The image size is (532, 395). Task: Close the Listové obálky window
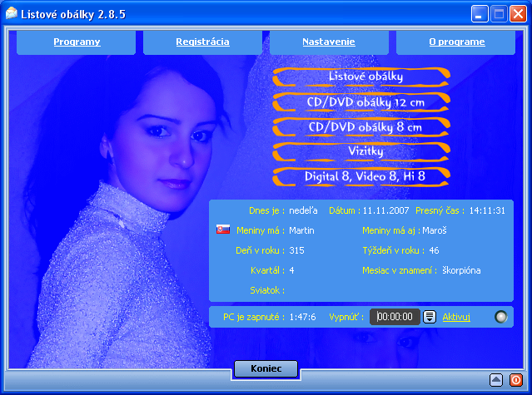tap(518, 14)
